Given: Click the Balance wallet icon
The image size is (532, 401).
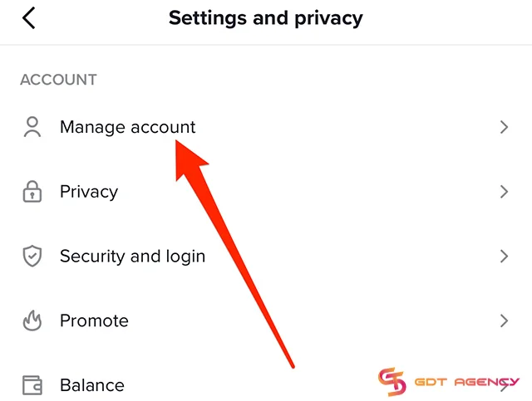Looking at the screenshot, I should click(32, 385).
